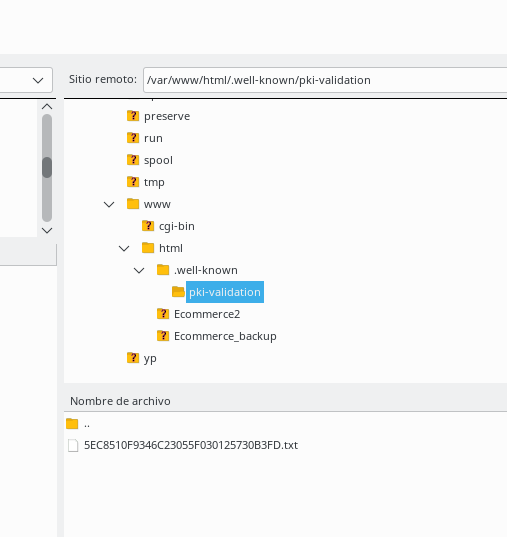
Task: Click the preserve folder icon
Action: point(133,116)
